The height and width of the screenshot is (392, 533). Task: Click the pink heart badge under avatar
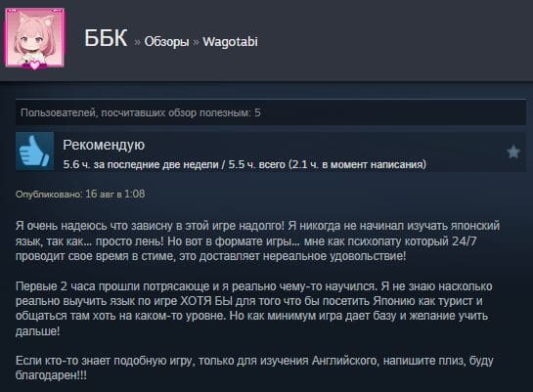click(x=34, y=65)
